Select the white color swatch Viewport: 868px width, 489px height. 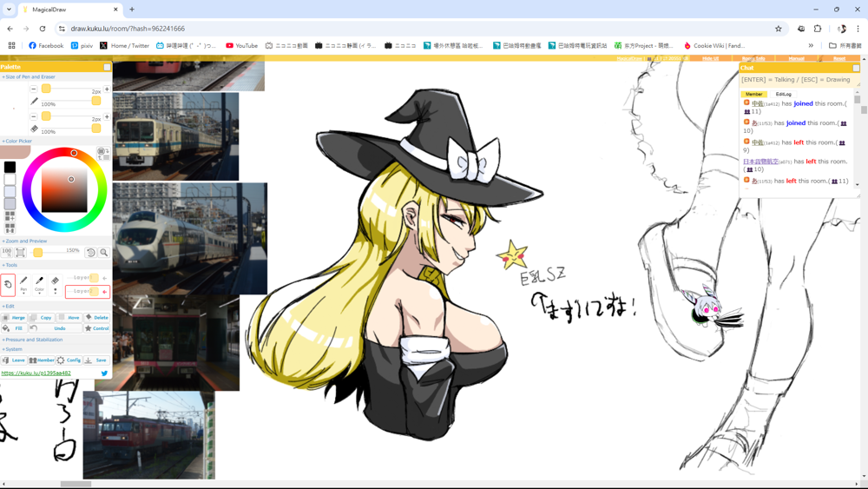click(10, 180)
